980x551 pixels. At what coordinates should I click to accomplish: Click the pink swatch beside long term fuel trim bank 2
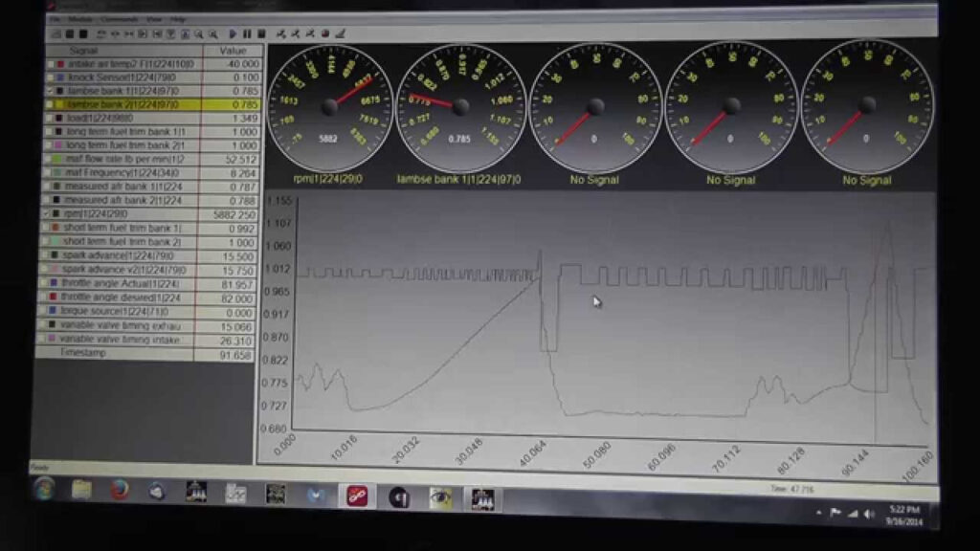[x=58, y=145]
